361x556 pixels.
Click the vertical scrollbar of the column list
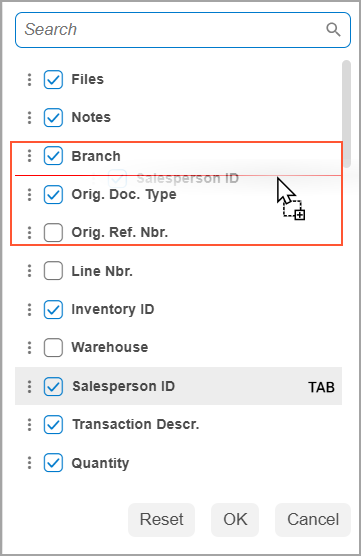(347, 113)
